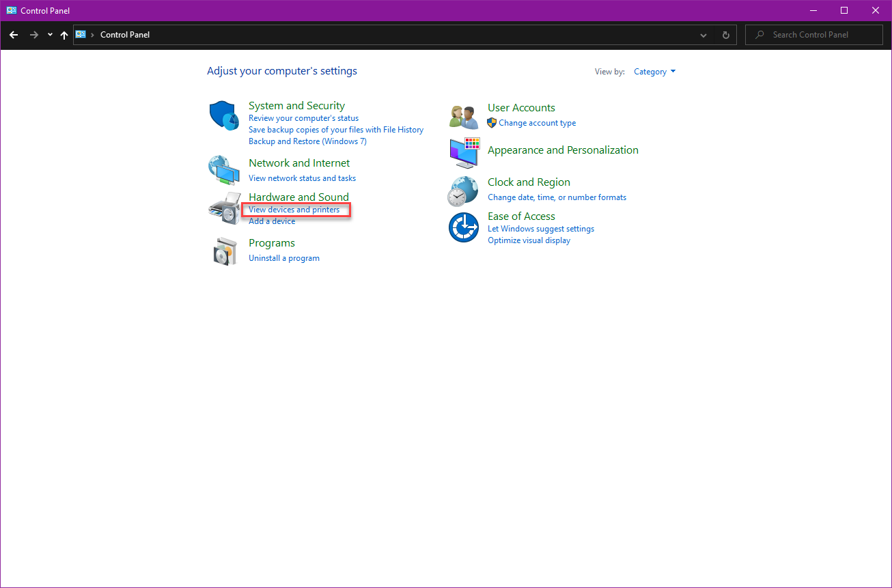The height and width of the screenshot is (588, 892).
Task: Go up one level with the up arrow
Action: (x=64, y=35)
